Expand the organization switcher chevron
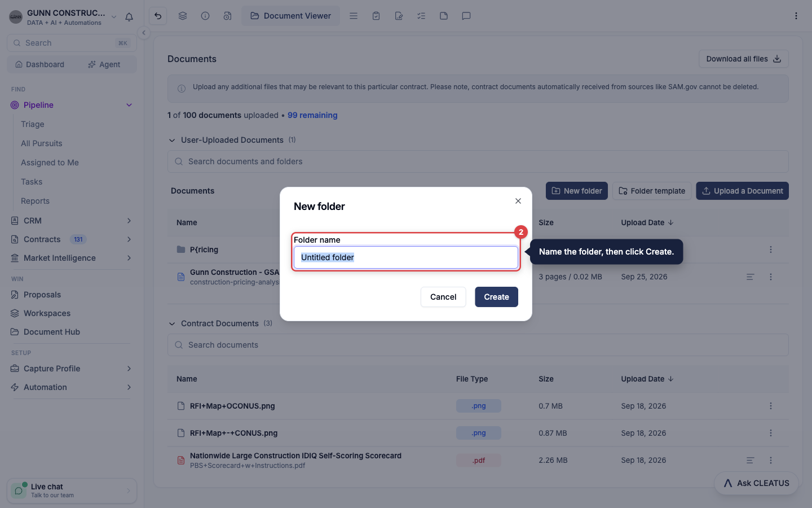 point(114,17)
